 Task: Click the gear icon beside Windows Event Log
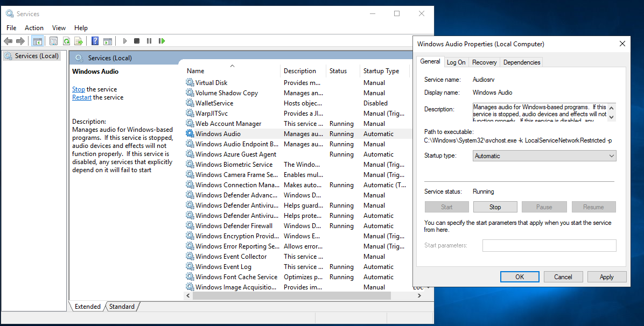[x=190, y=266]
